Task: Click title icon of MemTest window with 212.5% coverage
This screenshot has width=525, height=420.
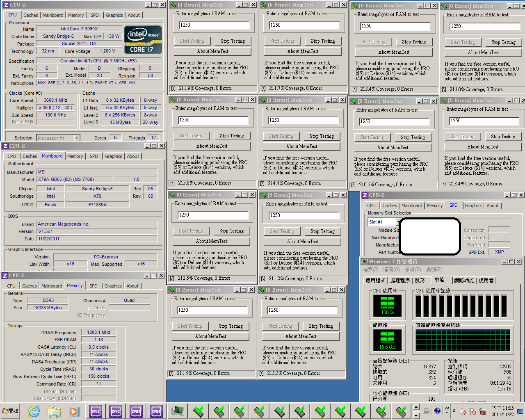Action: pos(172,195)
